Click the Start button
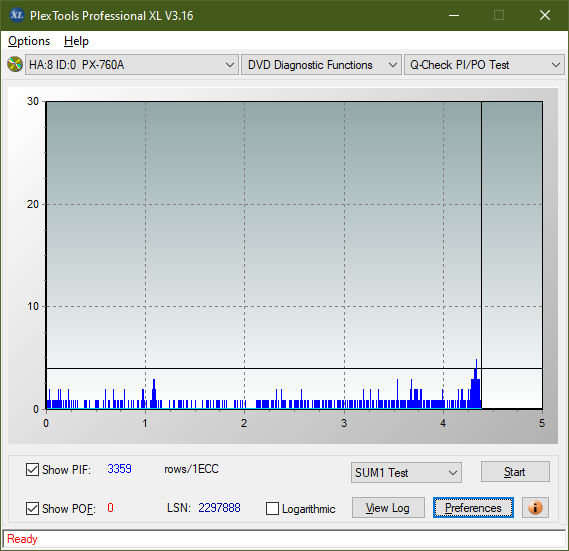The image size is (569, 551). click(x=515, y=472)
